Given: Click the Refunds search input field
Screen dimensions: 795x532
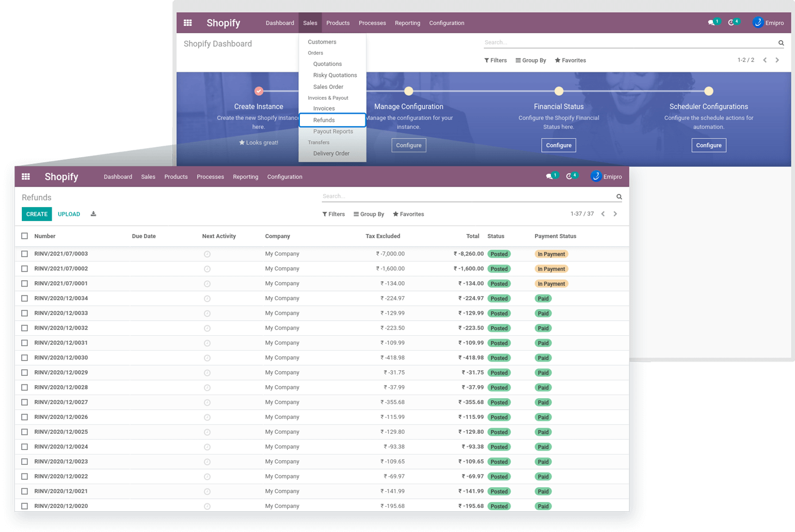Looking at the screenshot, I should pyautogui.click(x=465, y=196).
